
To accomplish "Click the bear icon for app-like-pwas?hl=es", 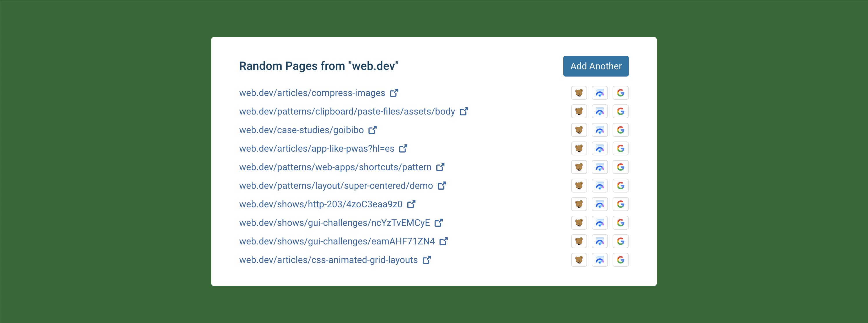I will point(579,148).
